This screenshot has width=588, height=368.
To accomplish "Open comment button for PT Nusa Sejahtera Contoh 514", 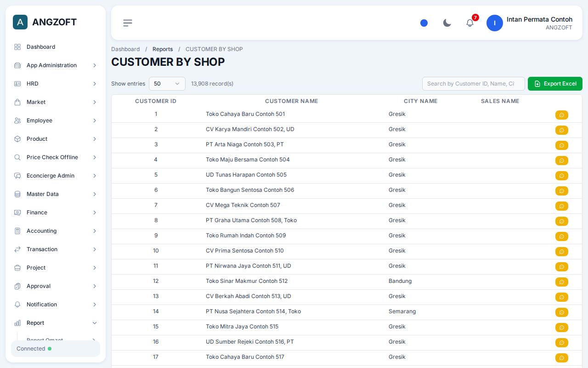I will click(x=562, y=312).
